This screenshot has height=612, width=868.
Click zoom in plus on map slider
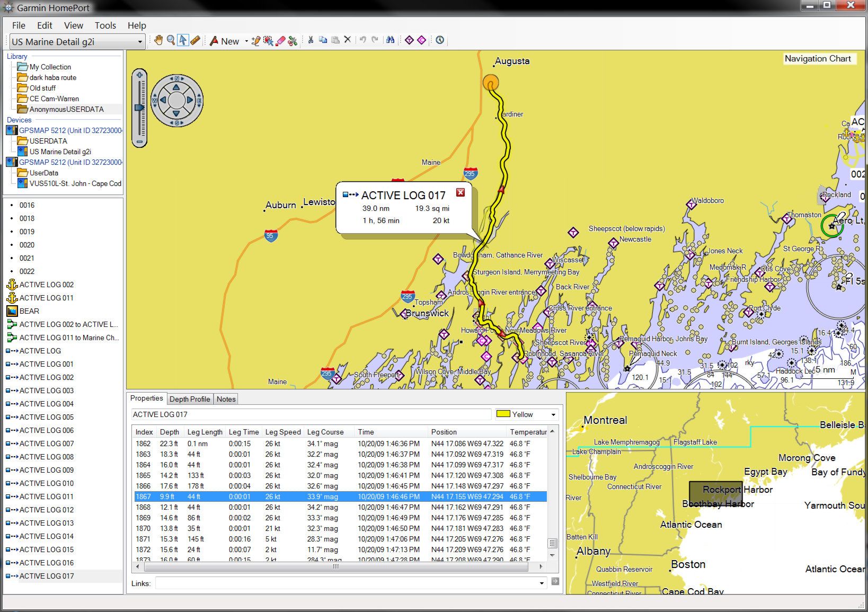click(x=139, y=75)
